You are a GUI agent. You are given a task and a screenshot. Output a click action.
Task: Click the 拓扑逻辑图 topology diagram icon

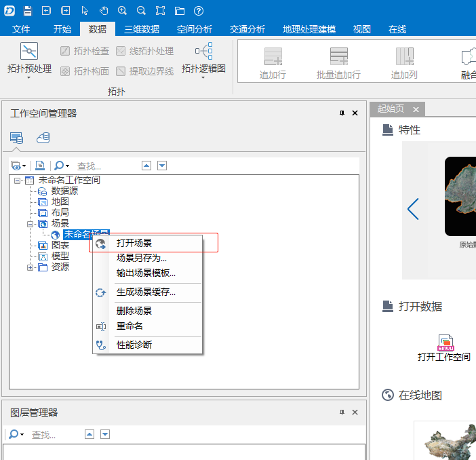click(x=203, y=51)
